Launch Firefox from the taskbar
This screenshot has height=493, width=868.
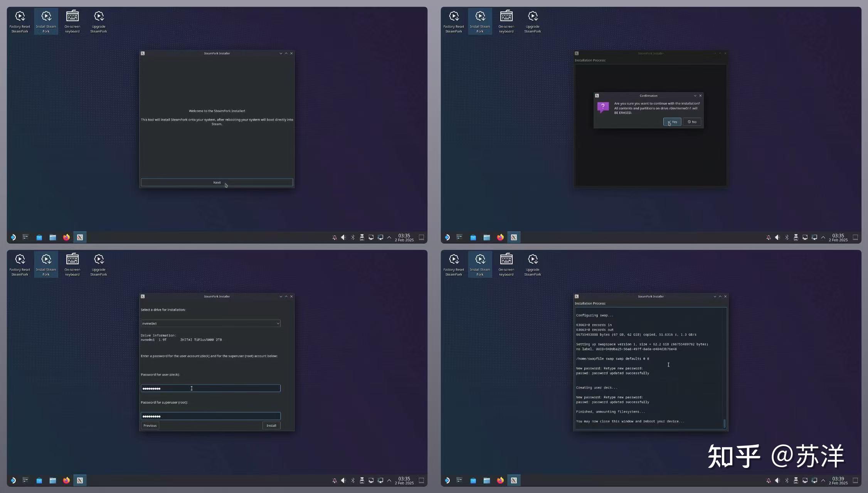pos(66,237)
